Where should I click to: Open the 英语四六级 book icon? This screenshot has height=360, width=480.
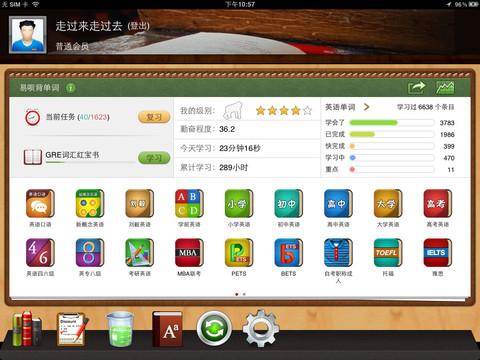[40, 252]
